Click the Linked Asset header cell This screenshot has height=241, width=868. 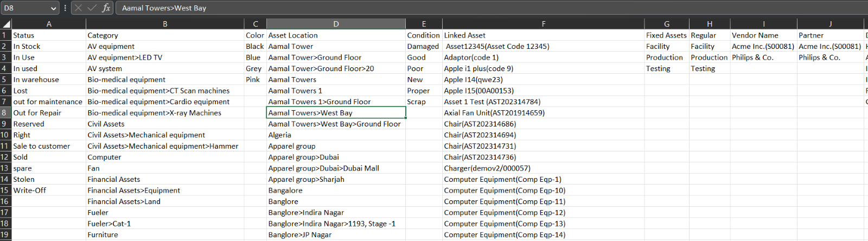pos(544,35)
